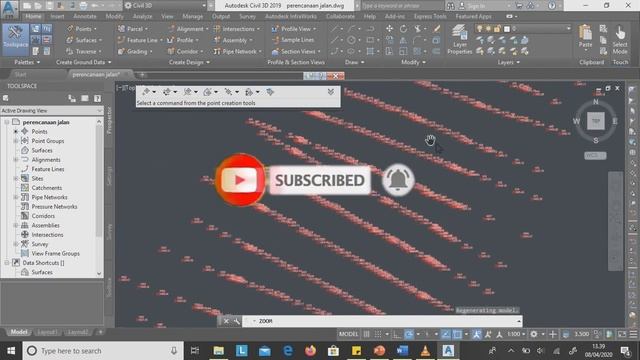The image size is (640, 360).
Task: Open Firefox from taskbar
Action: click(x=311, y=351)
